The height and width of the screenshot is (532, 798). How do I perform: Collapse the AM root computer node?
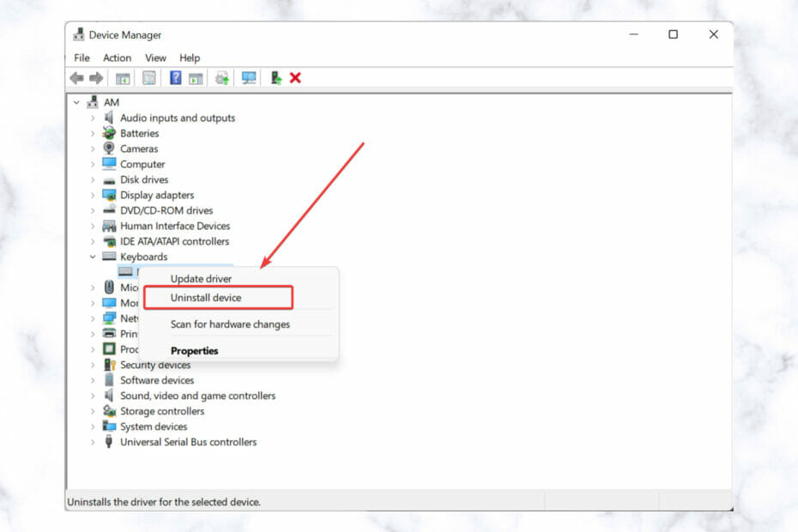coord(76,102)
